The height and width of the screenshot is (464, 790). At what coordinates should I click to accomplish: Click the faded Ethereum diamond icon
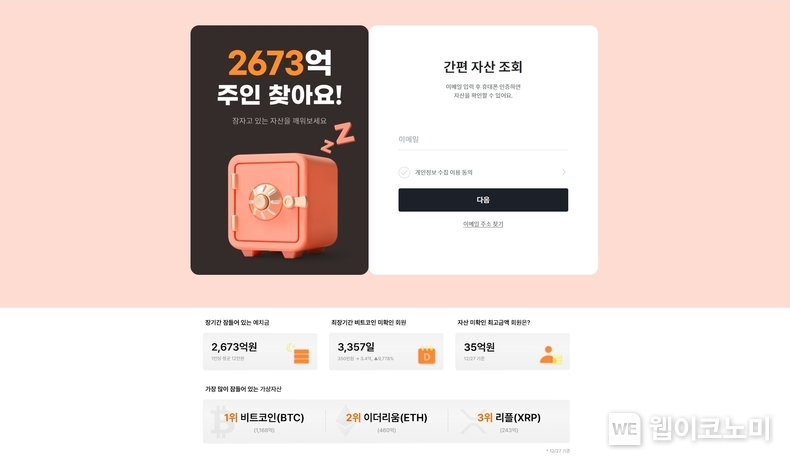pos(345,421)
